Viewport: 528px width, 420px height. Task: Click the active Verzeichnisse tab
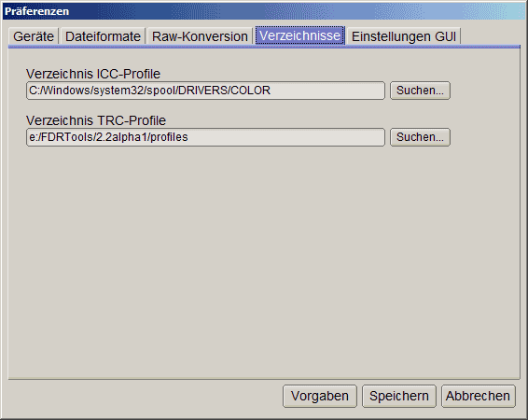tap(299, 35)
